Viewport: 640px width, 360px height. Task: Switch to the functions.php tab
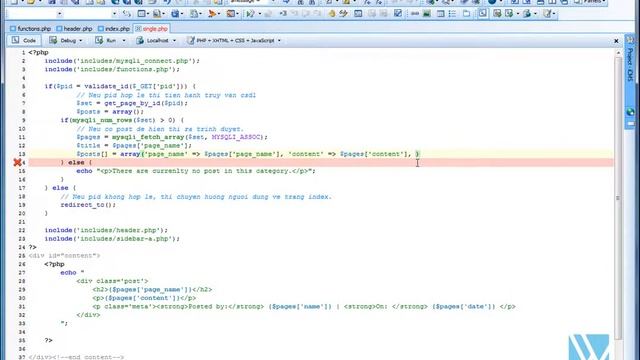pyautogui.click(x=30, y=29)
